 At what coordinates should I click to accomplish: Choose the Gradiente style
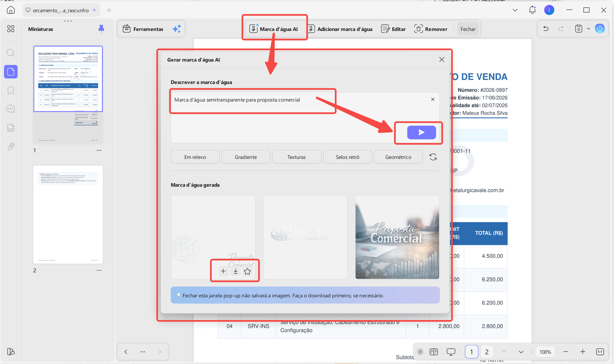pos(246,157)
